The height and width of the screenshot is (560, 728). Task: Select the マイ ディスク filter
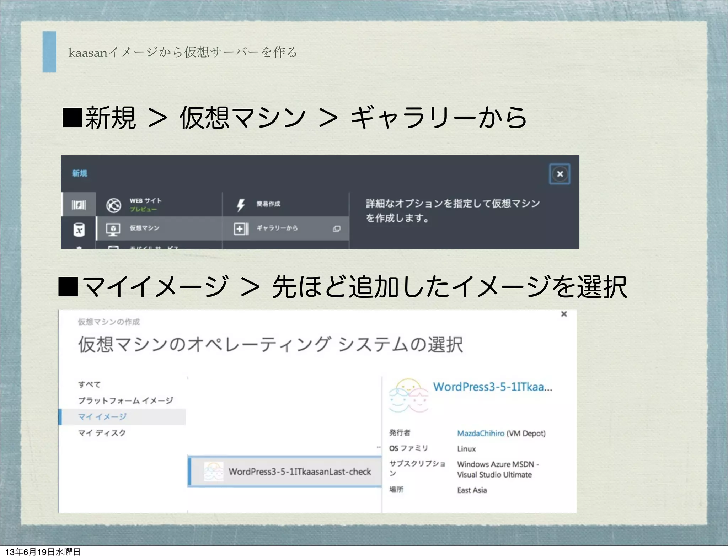[x=102, y=433]
